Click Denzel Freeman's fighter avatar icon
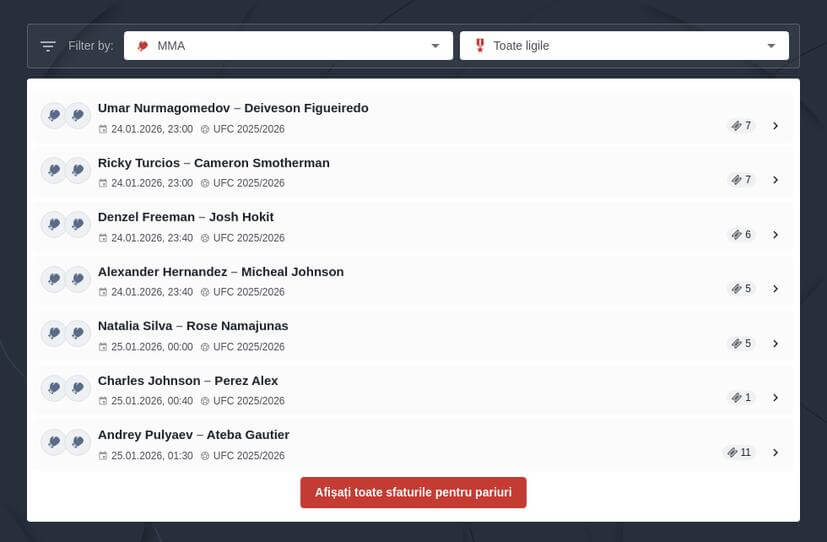The height and width of the screenshot is (542, 827). 54,224
